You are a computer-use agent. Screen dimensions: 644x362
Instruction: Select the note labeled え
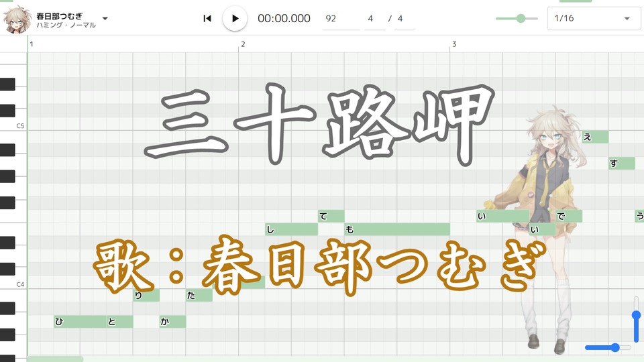(x=595, y=137)
